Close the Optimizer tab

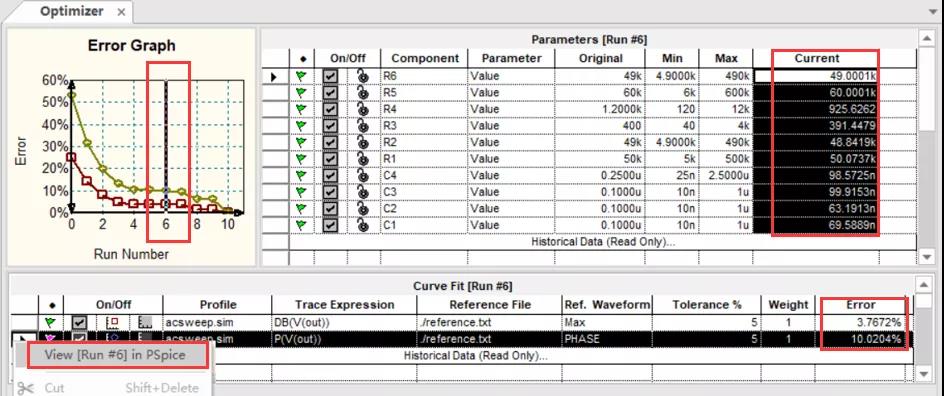pyautogui.click(x=121, y=12)
